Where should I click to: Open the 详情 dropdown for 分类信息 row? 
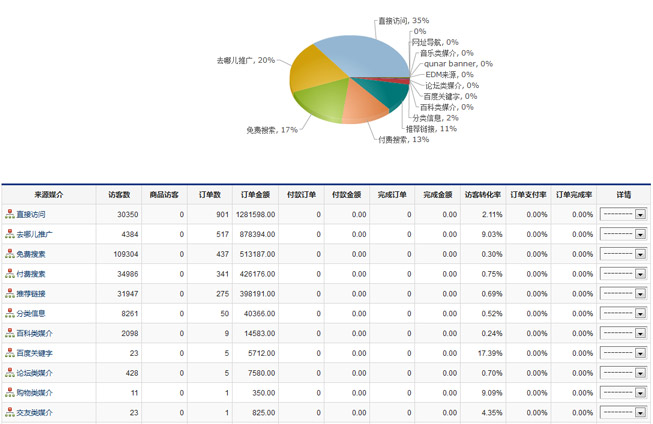pos(623,313)
